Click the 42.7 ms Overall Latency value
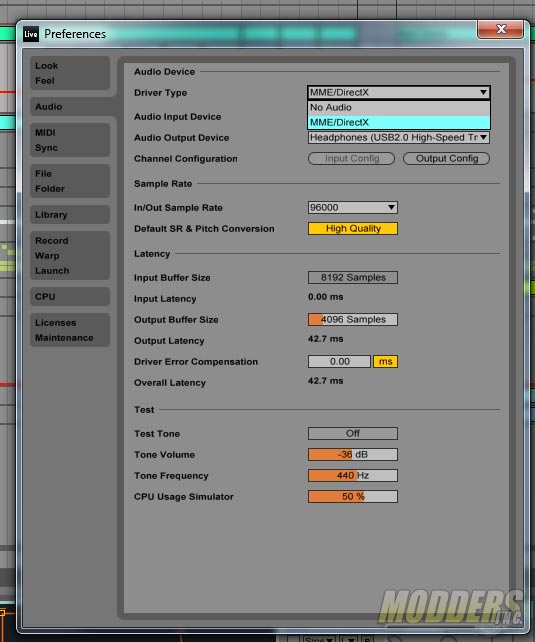Image resolution: width=535 pixels, height=642 pixels. pos(325,381)
